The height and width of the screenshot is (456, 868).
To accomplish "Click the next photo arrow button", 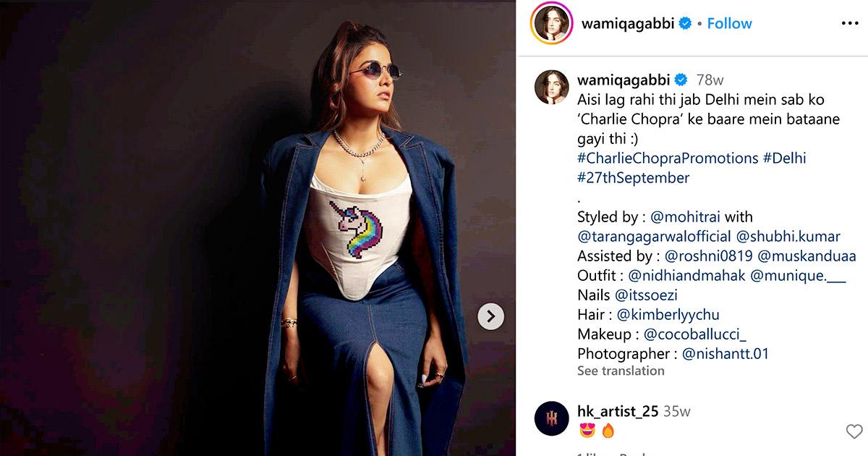I will (x=490, y=316).
